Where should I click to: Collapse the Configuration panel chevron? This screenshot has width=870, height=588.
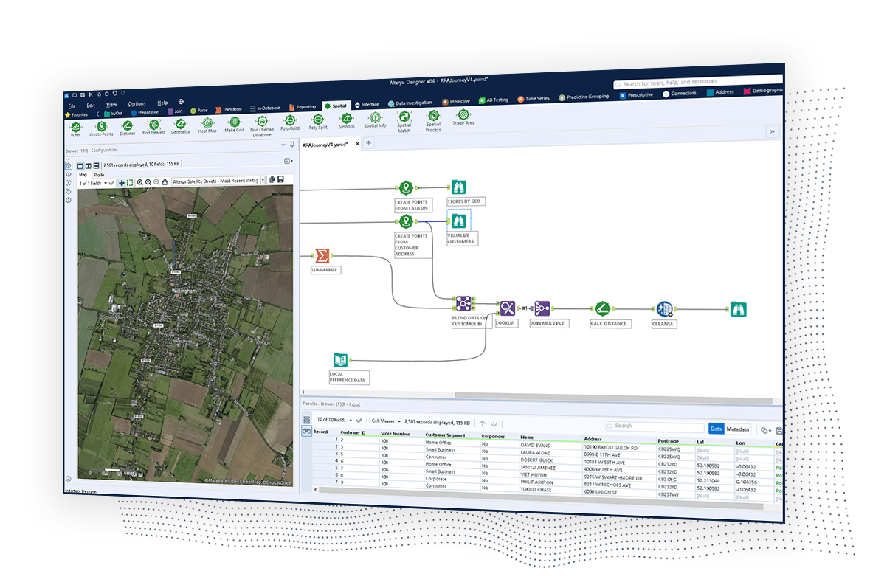coord(283,144)
